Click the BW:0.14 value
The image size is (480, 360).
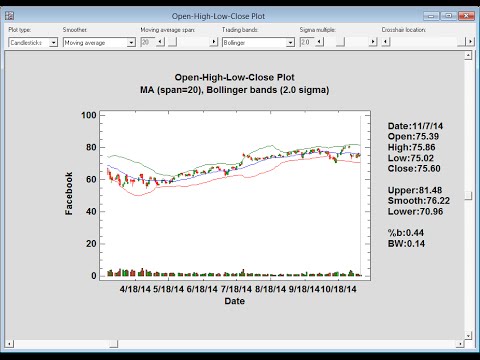(x=406, y=243)
